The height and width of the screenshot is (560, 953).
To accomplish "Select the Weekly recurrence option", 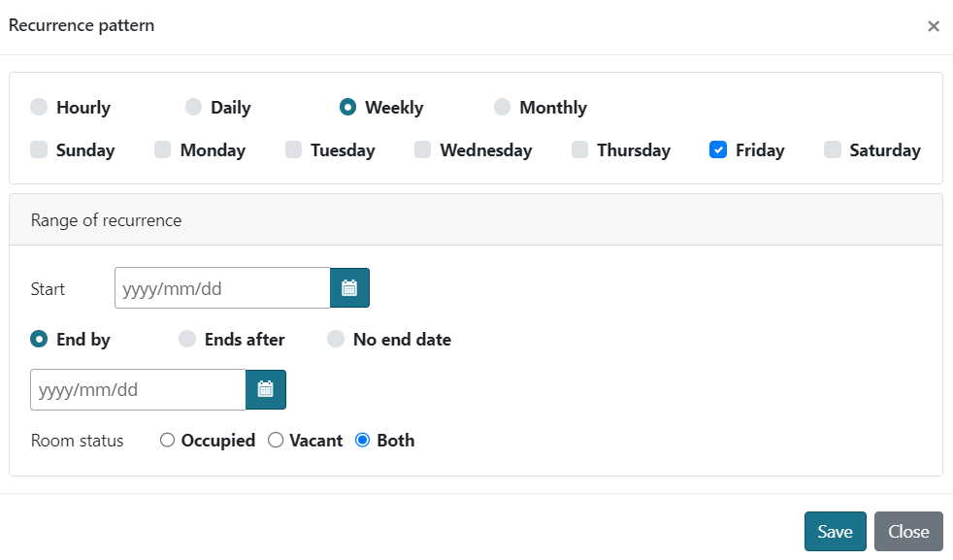I will pos(347,107).
